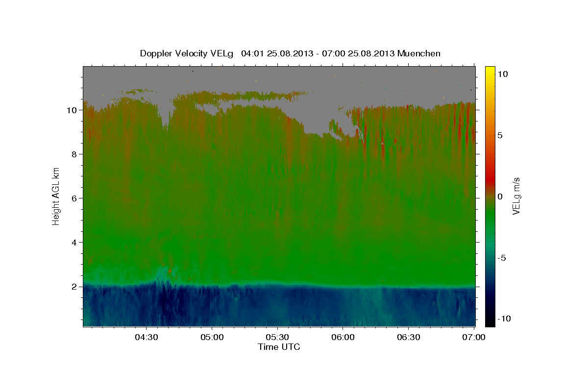
Task: Click the 05:30 time tick label
Action: (x=277, y=338)
